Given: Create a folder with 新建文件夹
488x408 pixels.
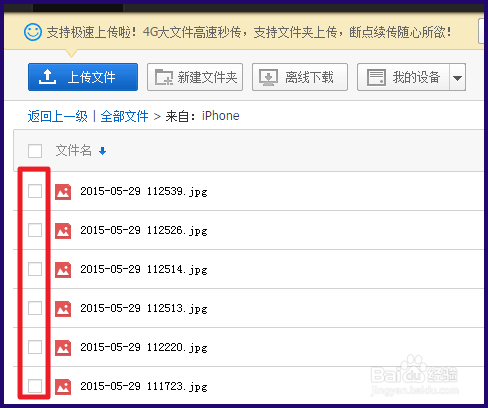Looking at the screenshot, I should click(x=195, y=77).
